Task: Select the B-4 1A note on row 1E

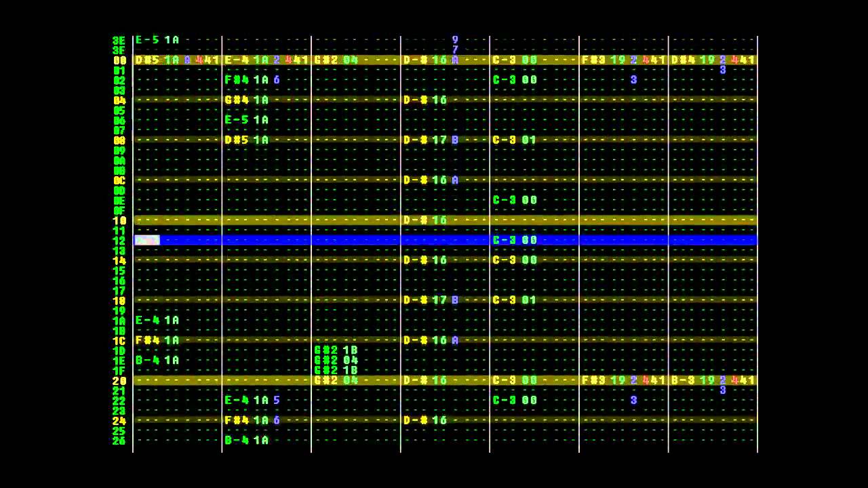Action: click(x=157, y=360)
